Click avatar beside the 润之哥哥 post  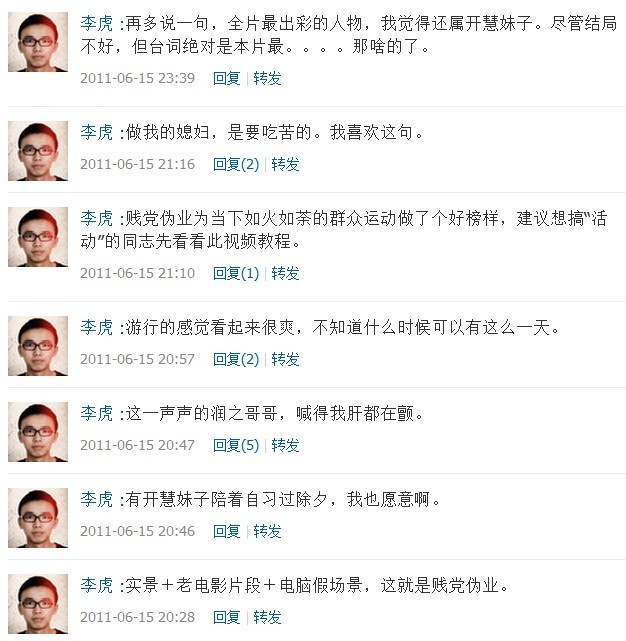pyautogui.click(x=38, y=432)
